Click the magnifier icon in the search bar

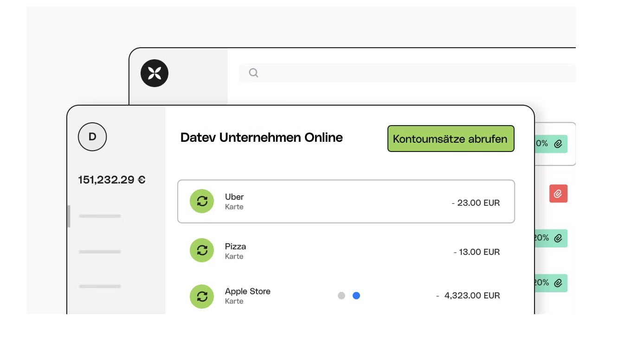[253, 73]
